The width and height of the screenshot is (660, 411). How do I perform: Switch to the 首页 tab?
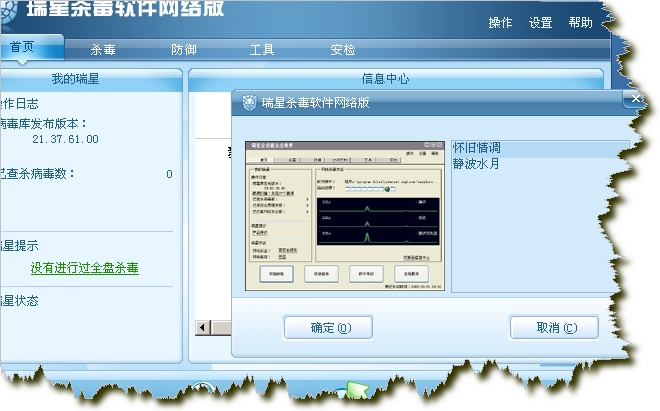pyautogui.click(x=31, y=47)
